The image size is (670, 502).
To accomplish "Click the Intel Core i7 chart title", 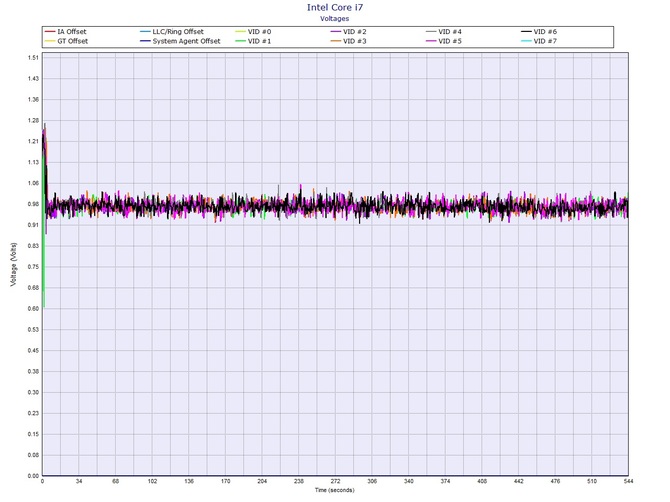I will pyautogui.click(x=335, y=7).
